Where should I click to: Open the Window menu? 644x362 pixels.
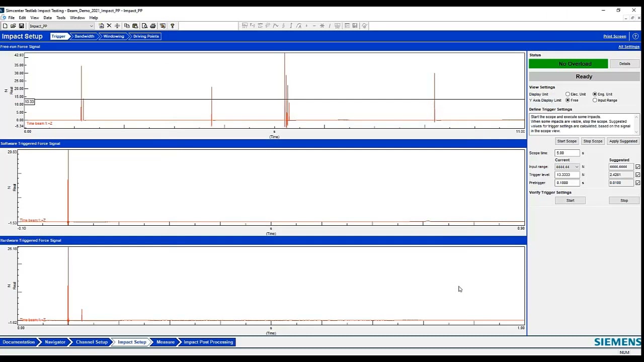click(77, 18)
